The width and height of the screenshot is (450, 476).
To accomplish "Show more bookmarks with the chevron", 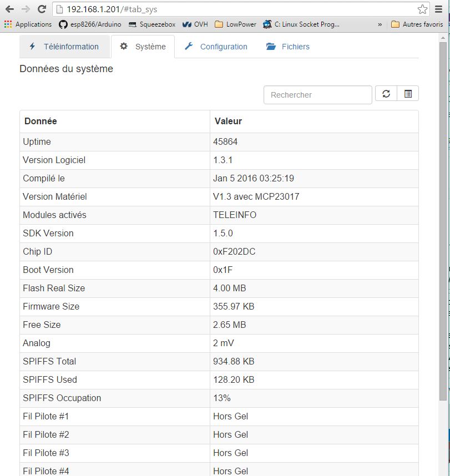I will (380, 24).
